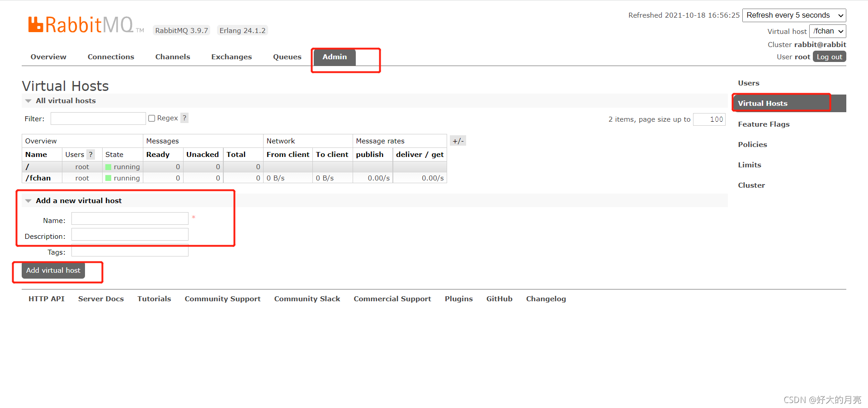Open Limits in the sidebar
The width and height of the screenshot is (868, 408).
(750, 165)
